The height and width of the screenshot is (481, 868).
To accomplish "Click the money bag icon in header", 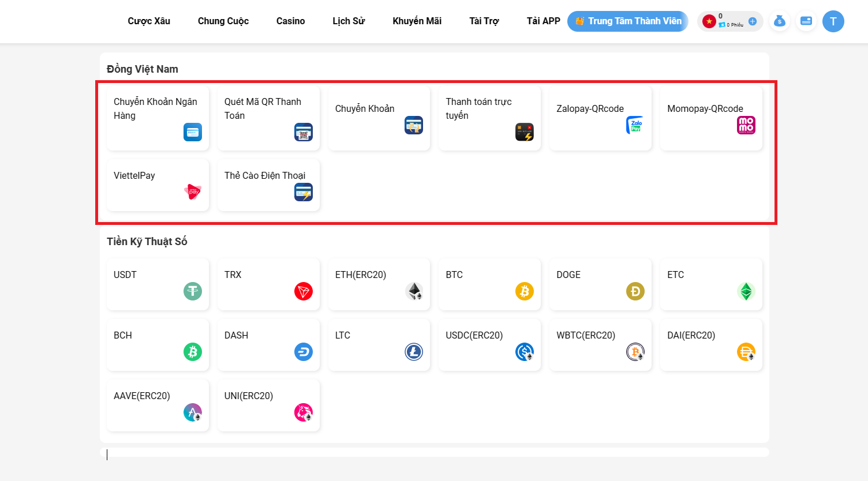I will (x=779, y=21).
